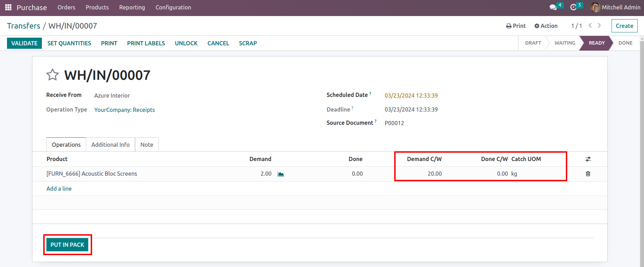Viewport: 644px width, 267px height.
Task: Open the Orders menu
Action: [66, 7]
